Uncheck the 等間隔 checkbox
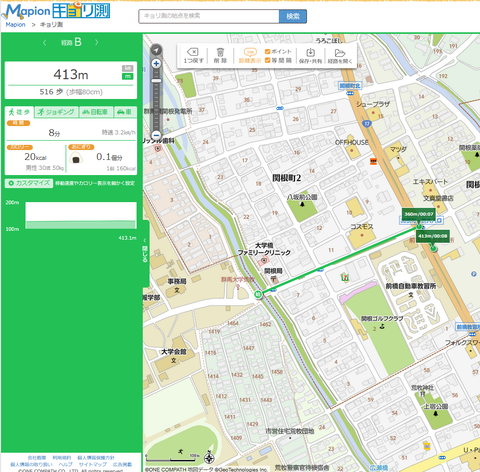Image resolution: width=480 pixels, height=472 pixels. coord(267,60)
